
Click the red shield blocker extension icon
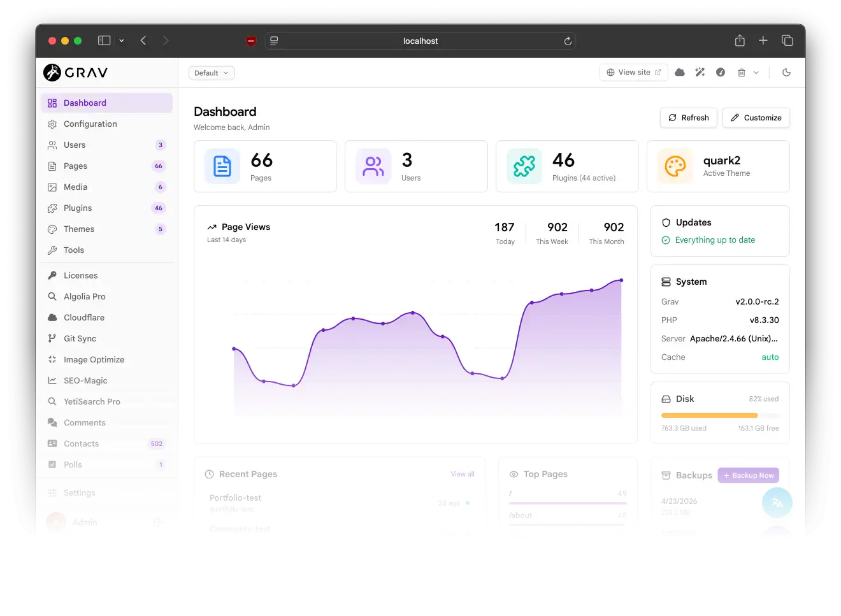251,41
